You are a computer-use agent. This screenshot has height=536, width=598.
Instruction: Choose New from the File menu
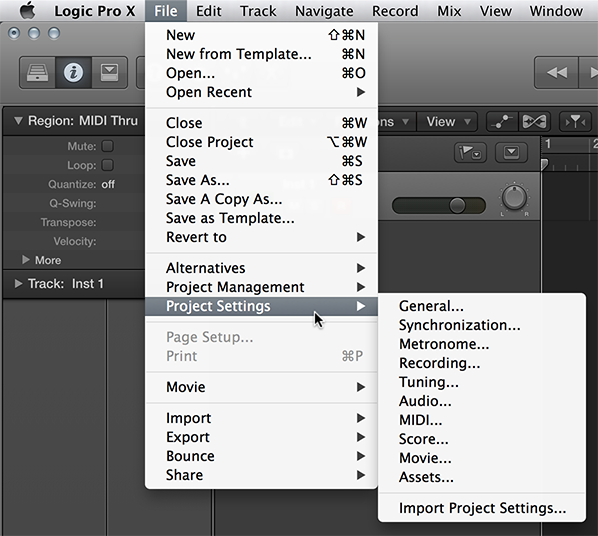coord(262,35)
